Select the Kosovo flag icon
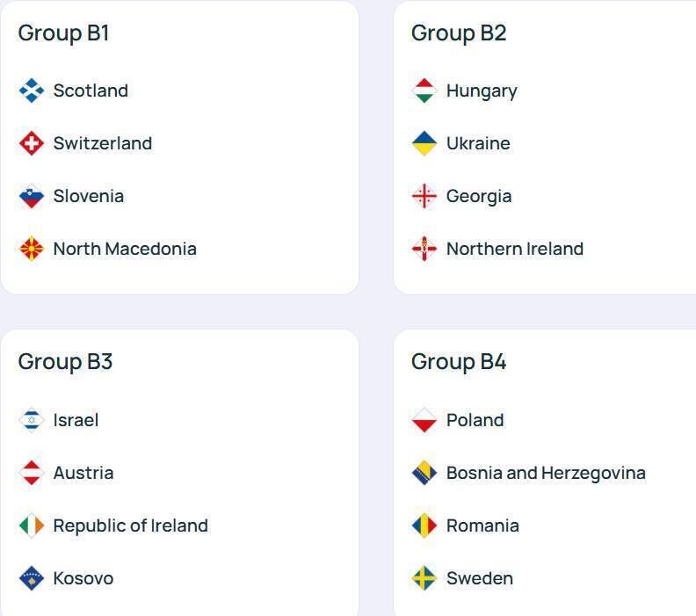The width and height of the screenshot is (696, 616). [x=32, y=578]
